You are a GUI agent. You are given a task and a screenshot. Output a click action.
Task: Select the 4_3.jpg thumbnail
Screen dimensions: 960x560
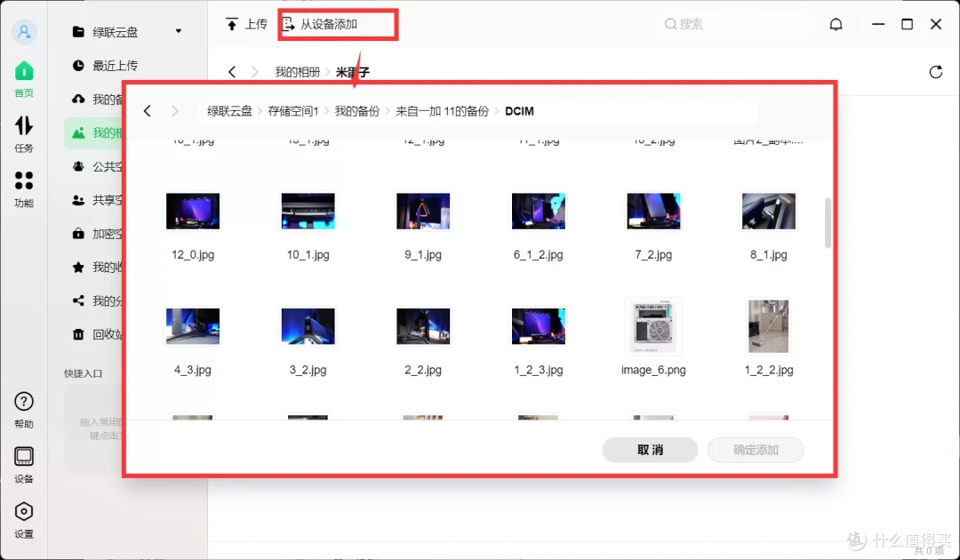(x=193, y=326)
